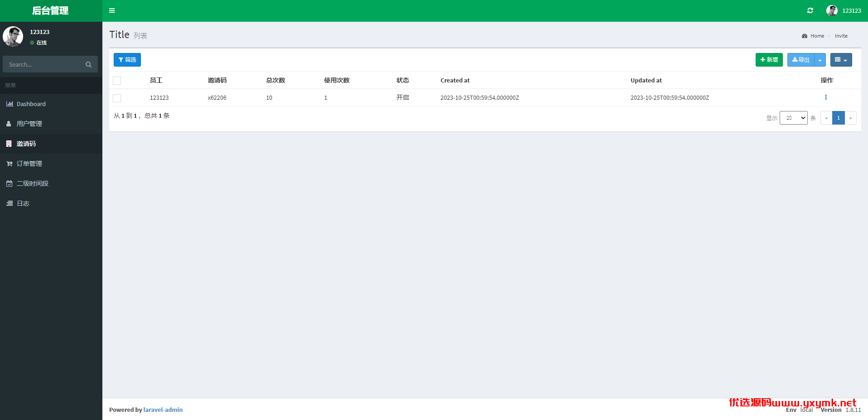Click the 筛选 filter button

point(127,60)
